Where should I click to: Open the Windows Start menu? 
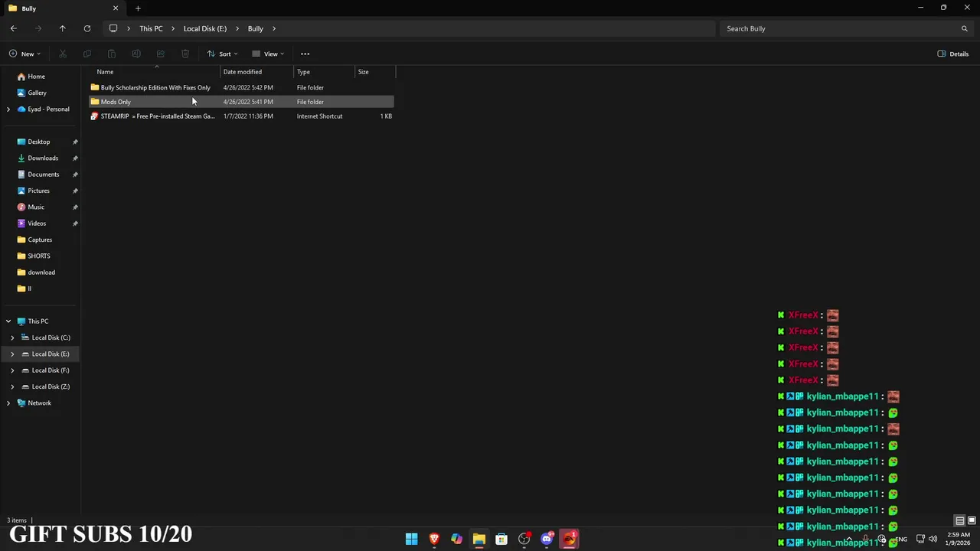(411, 539)
